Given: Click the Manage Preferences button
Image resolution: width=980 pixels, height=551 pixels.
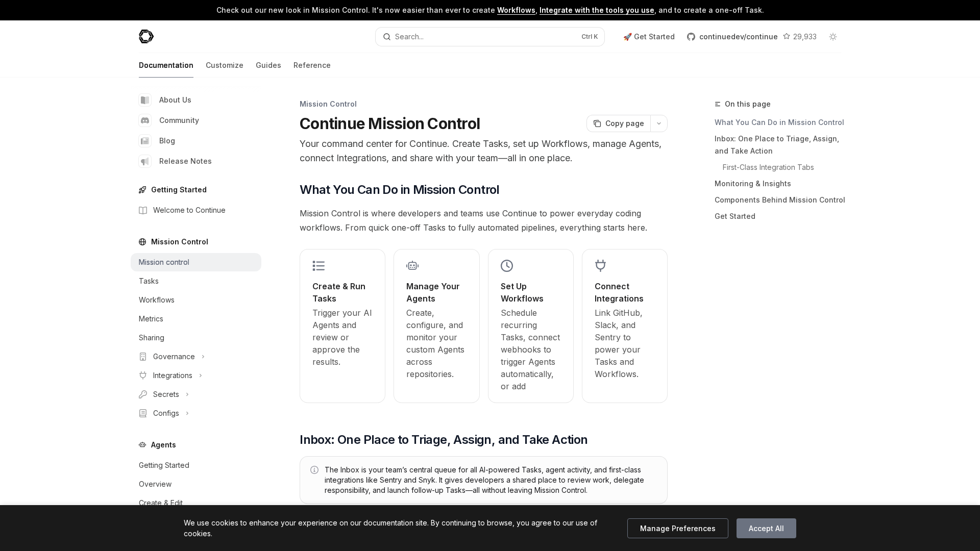Looking at the screenshot, I should coord(677,528).
